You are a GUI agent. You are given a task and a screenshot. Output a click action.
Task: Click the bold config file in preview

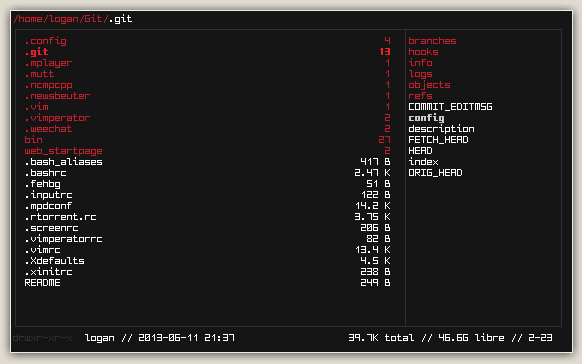pos(426,118)
